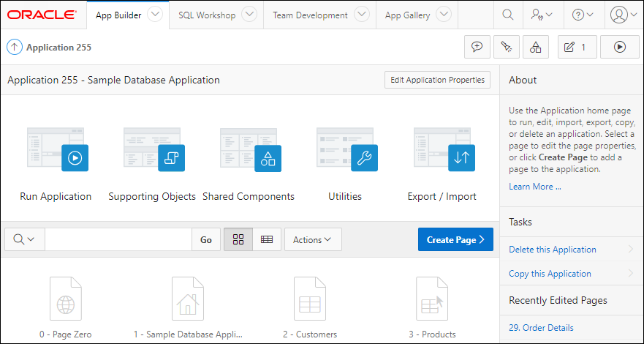Open the App Gallery tab

(x=407, y=15)
